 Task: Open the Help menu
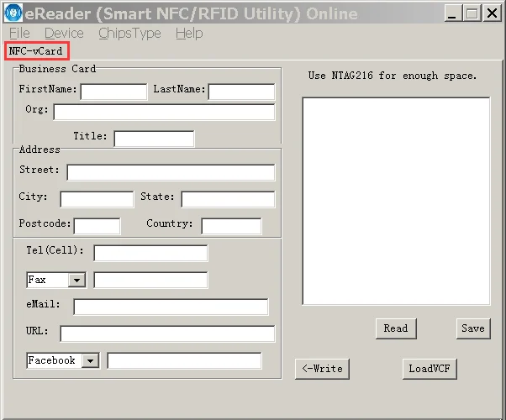[189, 34]
